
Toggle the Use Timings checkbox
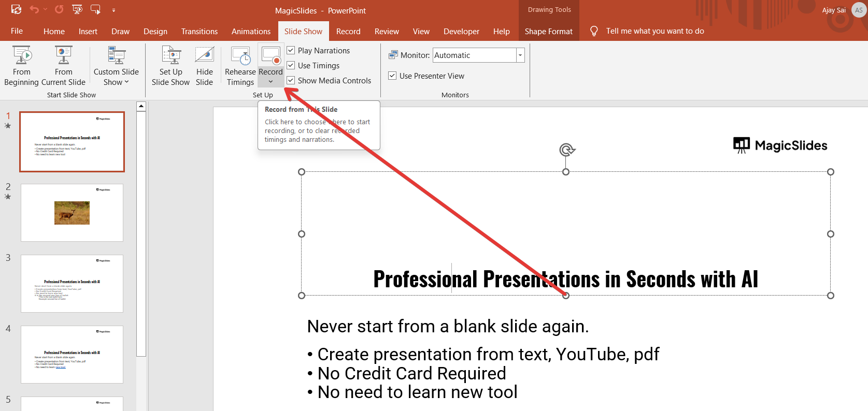click(291, 65)
